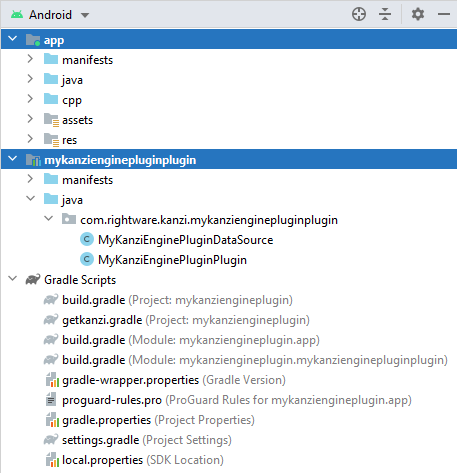
Task: Click settings.gradle elephant icon
Action: (51, 439)
